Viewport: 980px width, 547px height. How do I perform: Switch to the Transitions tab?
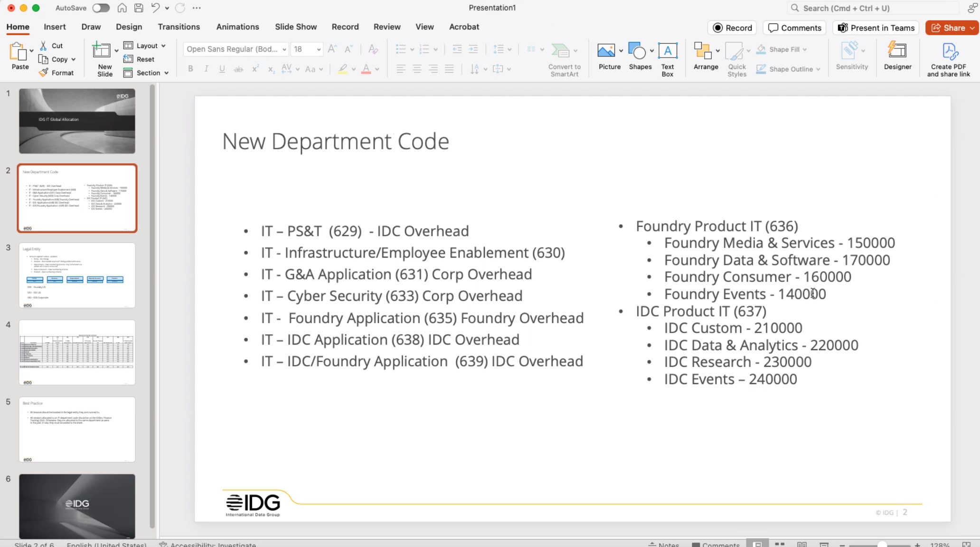179,27
